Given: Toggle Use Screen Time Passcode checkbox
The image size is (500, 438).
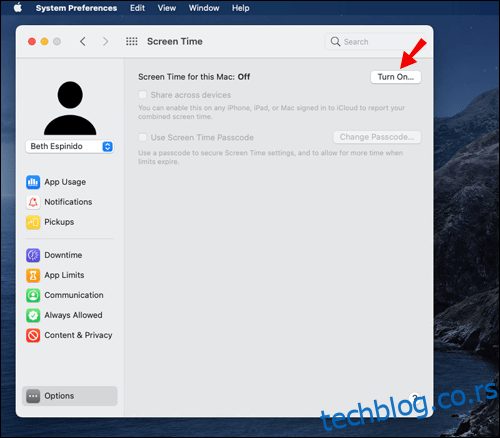Looking at the screenshot, I should click(142, 137).
